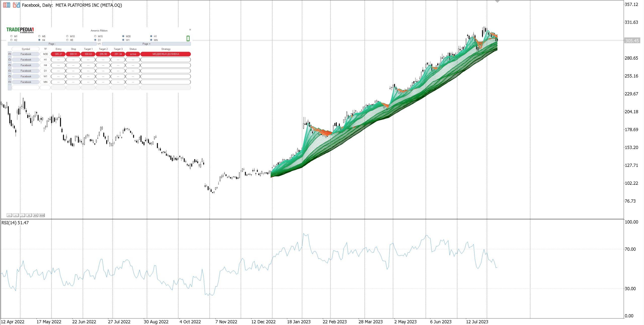This screenshot has width=644, height=325.
Task: Toggle the W1 timeframe radio button
Action: point(123,40)
